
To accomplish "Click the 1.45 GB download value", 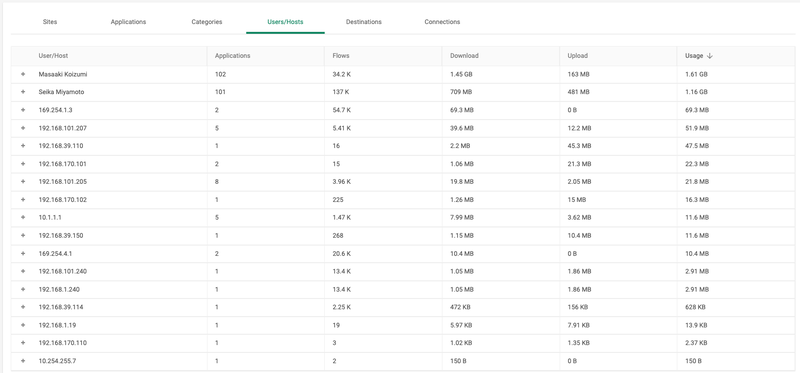I will [x=461, y=74].
